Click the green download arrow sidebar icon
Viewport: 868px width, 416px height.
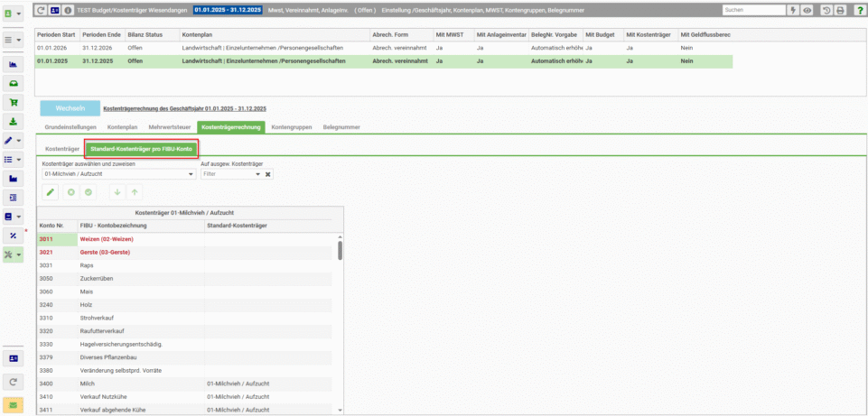coord(14,122)
